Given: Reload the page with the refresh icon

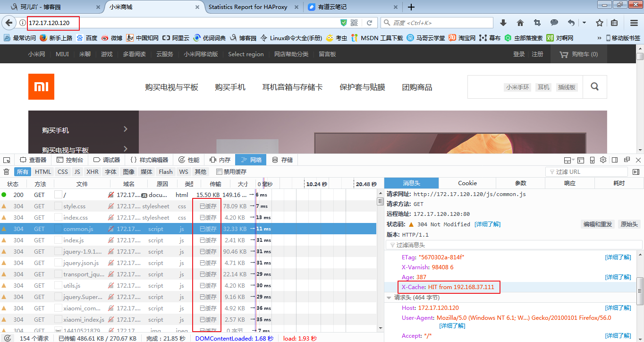Looking at the screenshot, I should [370, 22].
